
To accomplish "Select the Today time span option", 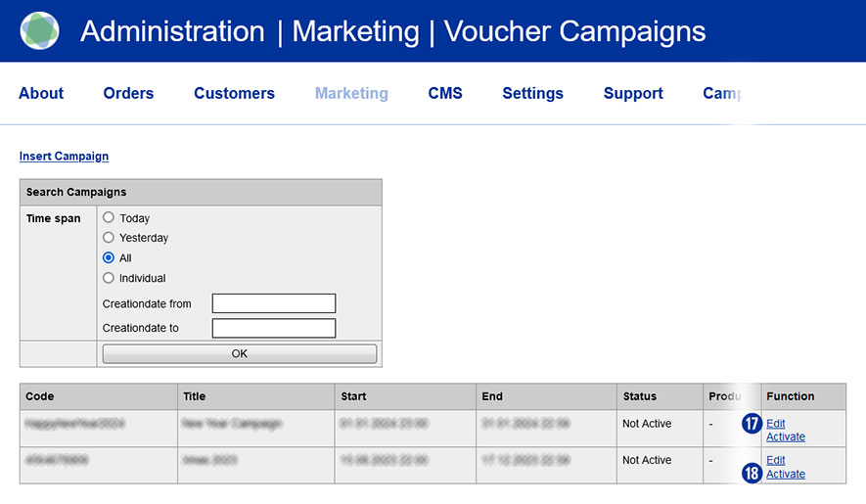I will point(109,218).
